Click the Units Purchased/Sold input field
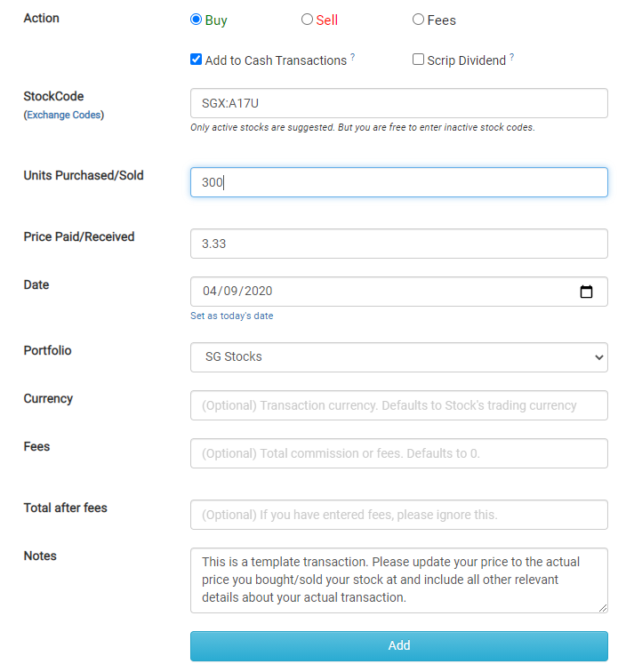The width and height of the screenshot is (634, 672). click(x=398, y=182)
